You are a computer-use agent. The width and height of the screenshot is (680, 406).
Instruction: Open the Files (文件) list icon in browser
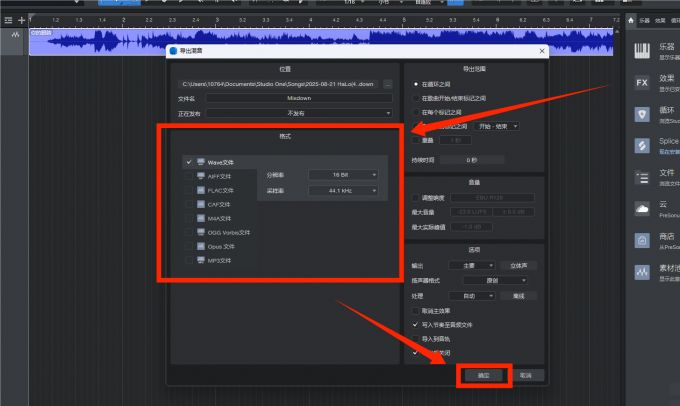(x=642, y=178)
